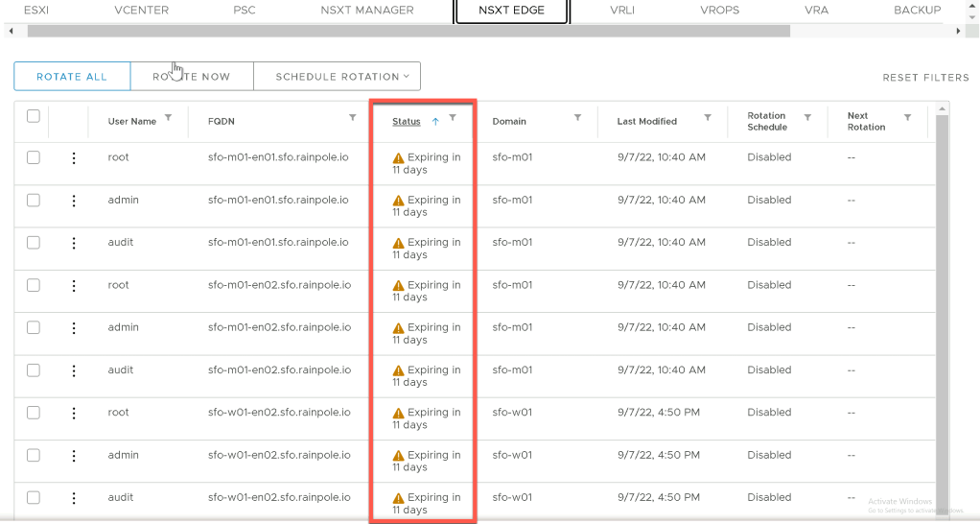Click the Rotate All button

tap(72, 77)
